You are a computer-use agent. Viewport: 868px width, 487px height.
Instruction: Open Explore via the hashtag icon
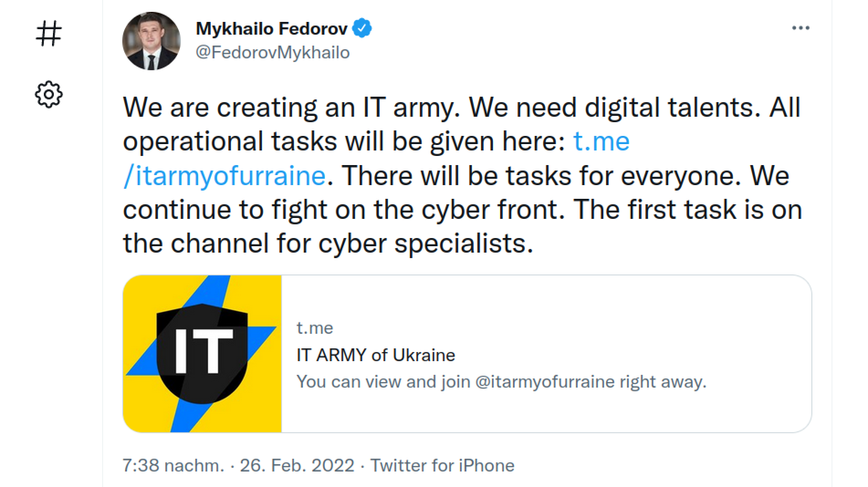coord(48,34)
